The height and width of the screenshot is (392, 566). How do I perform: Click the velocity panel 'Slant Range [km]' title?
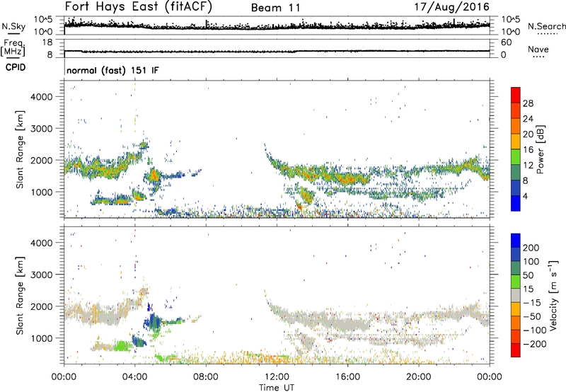tap(20, 295)
